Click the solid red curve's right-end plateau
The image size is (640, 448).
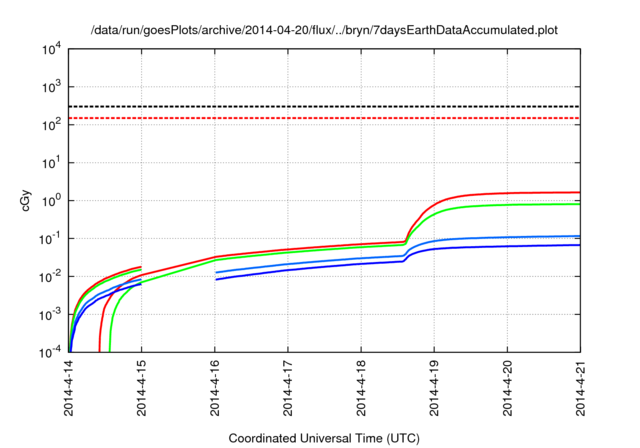coord(540,192)
